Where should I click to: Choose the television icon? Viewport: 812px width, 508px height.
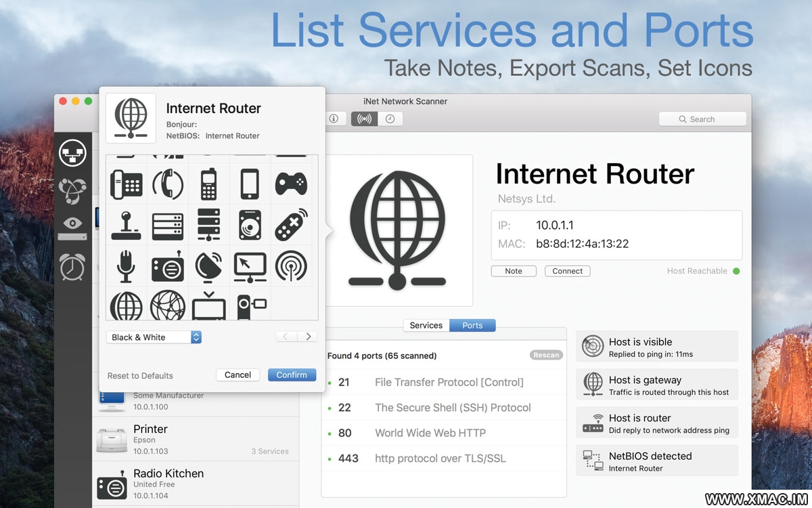208,306
